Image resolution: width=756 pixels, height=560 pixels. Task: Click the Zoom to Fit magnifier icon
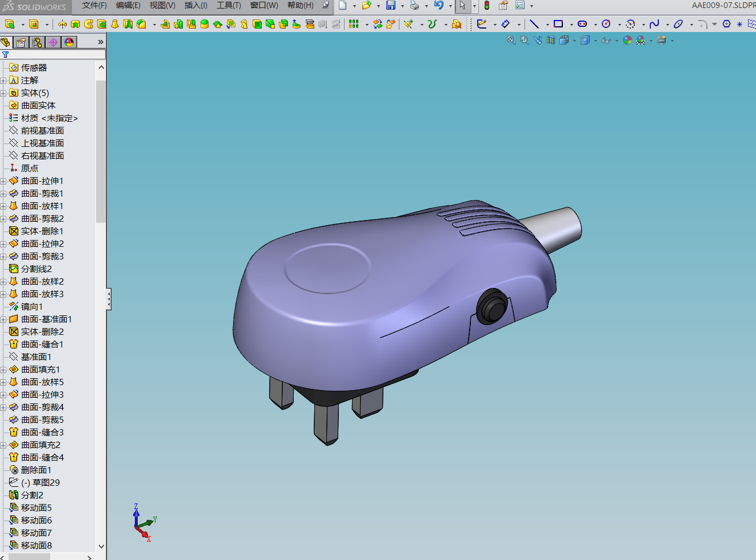[x=511, y=40]
